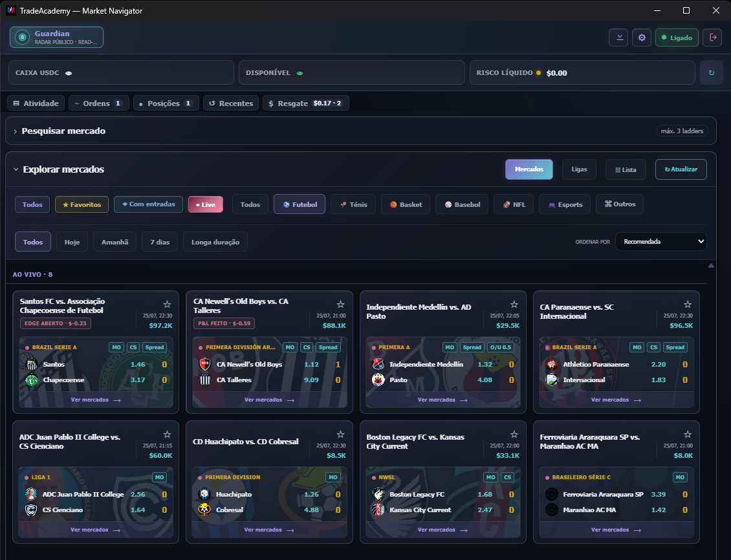
Task: Select the Futebol sport filter
Action: (x=300, y=204)
